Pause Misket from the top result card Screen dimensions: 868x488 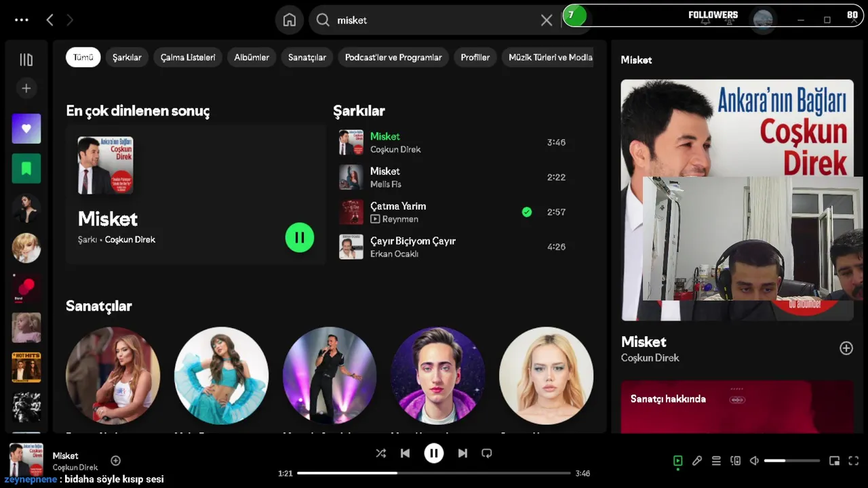click(300, 238)
